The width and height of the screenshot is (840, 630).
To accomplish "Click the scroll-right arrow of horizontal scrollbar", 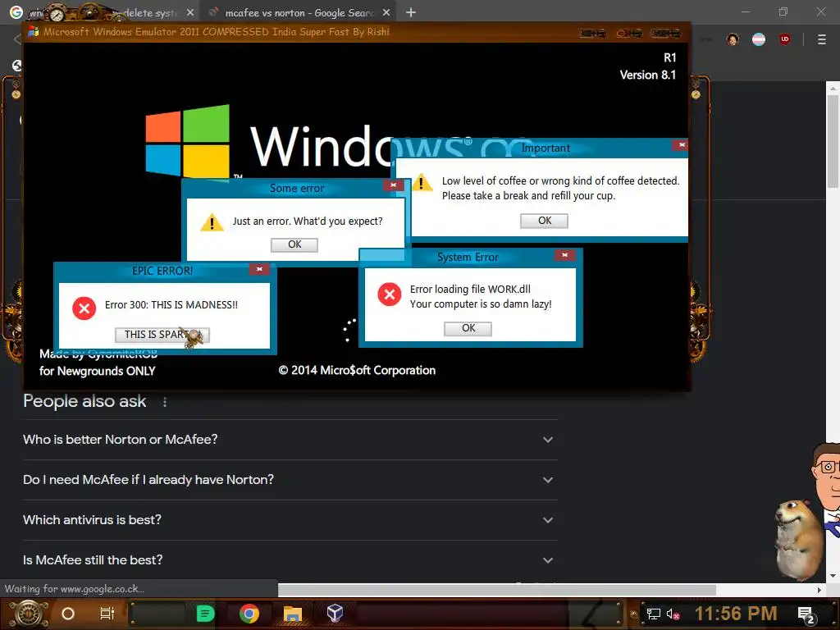I will [819, 590].
